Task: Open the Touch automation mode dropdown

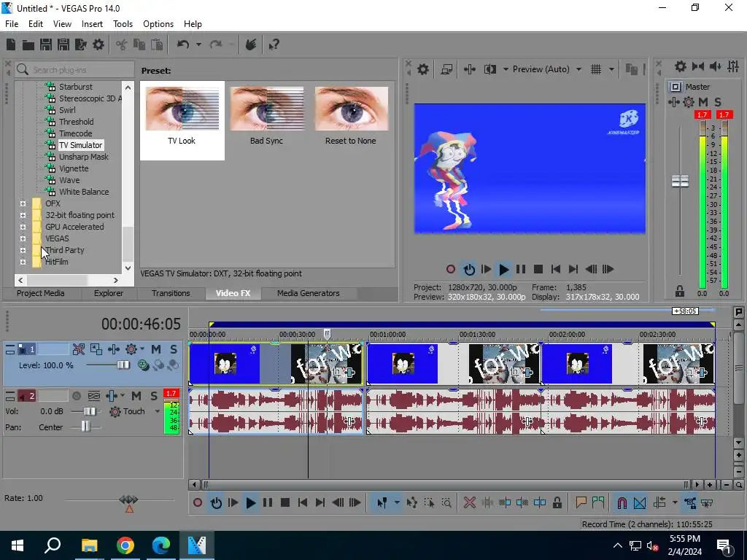Action: point(158,411)
